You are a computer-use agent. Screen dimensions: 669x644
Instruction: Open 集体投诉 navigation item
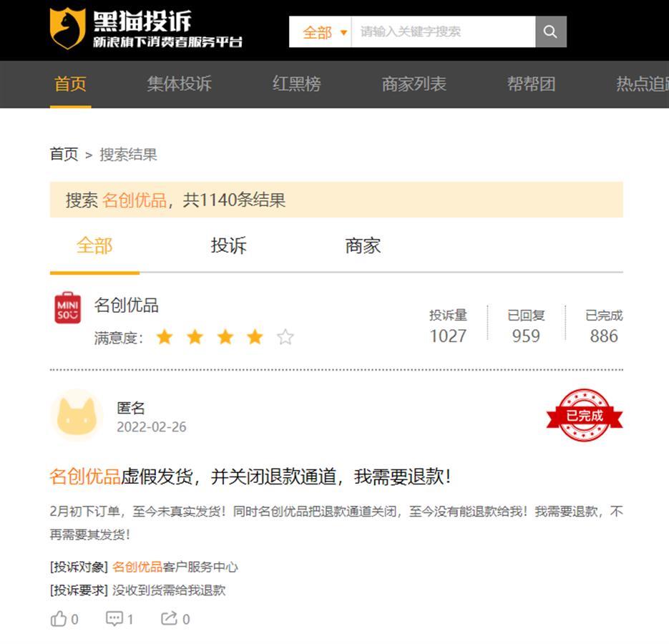179,84
